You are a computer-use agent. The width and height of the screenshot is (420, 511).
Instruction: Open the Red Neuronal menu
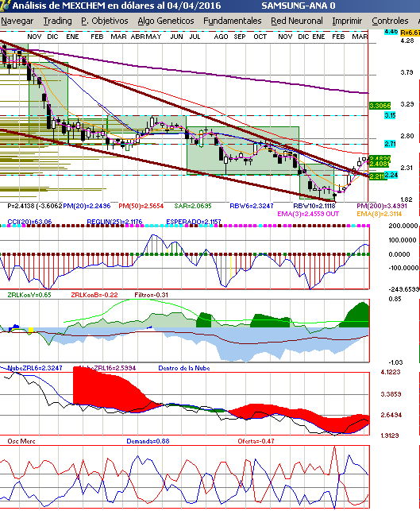point(297,21)
